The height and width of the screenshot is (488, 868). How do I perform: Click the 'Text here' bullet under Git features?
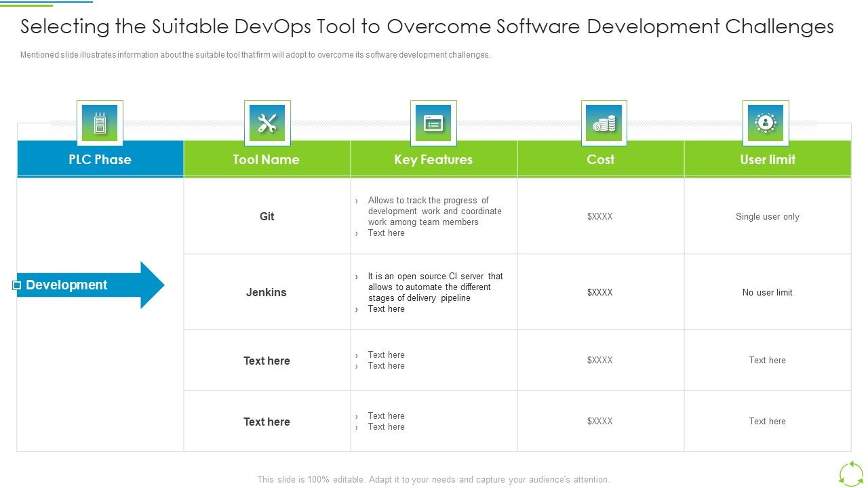pyautogui.click(x=387, y=232)
